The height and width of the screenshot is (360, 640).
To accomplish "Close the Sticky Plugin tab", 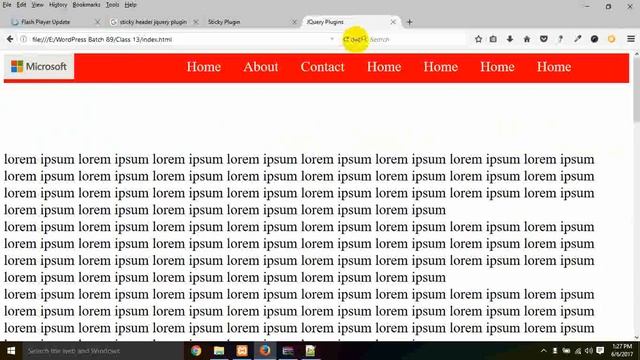I will pos(294,22).
